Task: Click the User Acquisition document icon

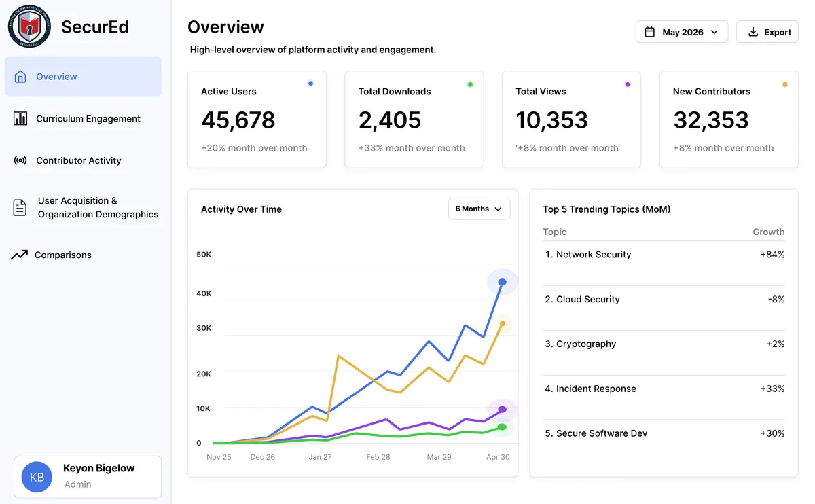Action: 20,207
